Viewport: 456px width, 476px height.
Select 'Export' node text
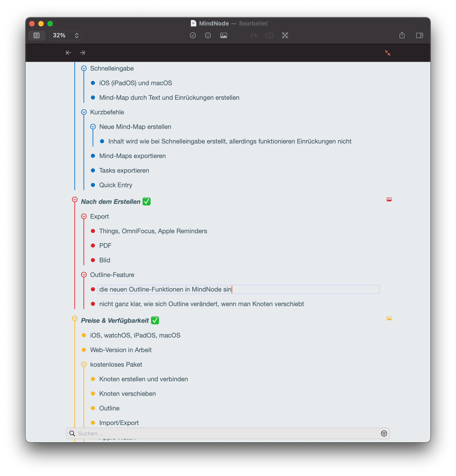(x=99, y=216)
